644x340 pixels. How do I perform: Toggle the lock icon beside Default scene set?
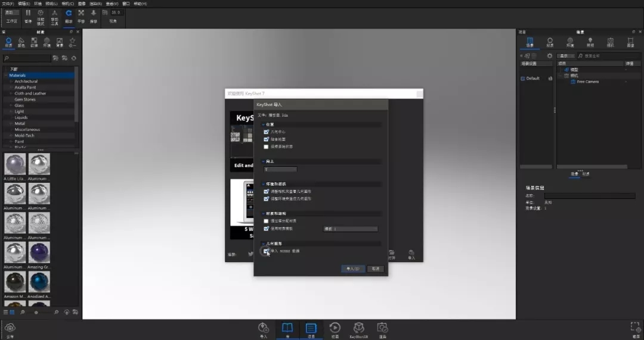pos(550,79)
